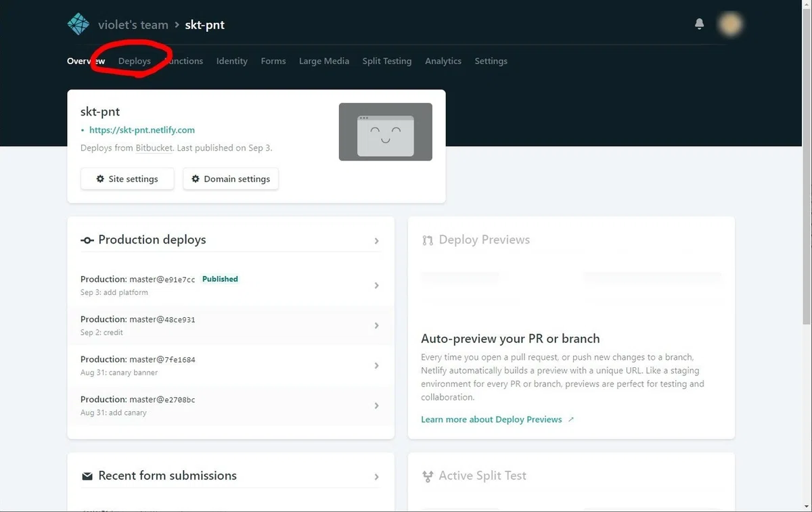Image resolution: width=812 pixels, height=512 pixels.
Task: Click the Production deploys heading
Action: (152, 239)
